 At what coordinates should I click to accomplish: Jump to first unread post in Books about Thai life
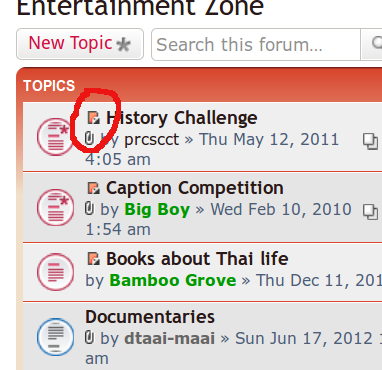pyautogui.click(x=94, y=259)
